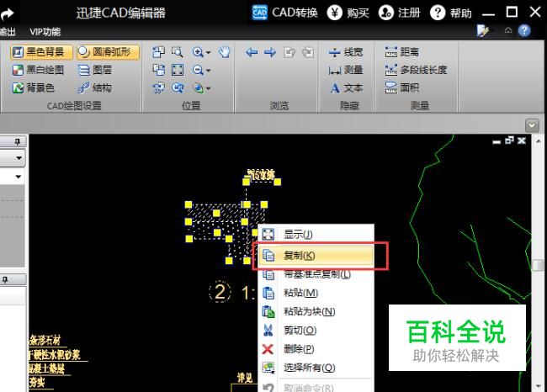Toggle 黑白绘图 black-and-white drawing mode
The height and width of the screenshot is (392, 547).
coord(39,70)
